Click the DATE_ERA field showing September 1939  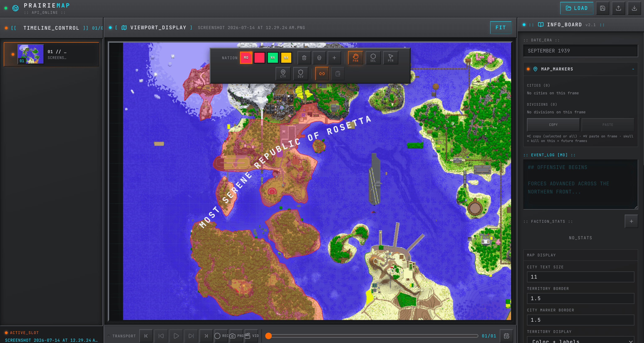pos(580,51)
